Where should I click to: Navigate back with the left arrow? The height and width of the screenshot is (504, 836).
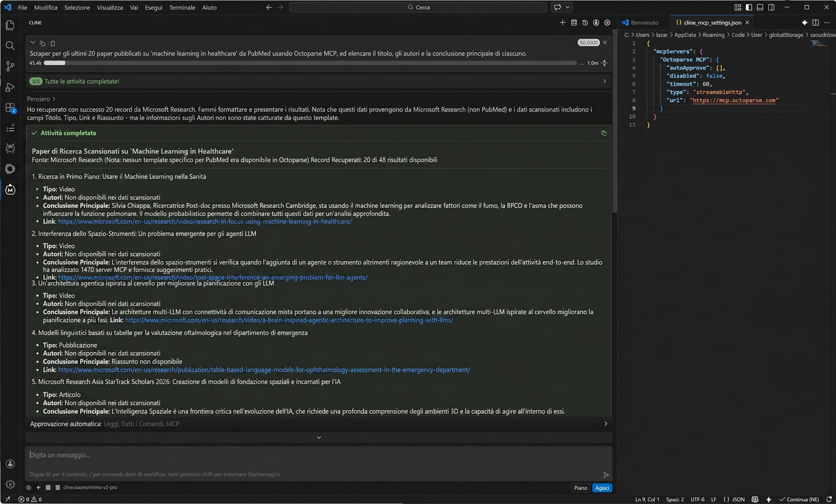(269, 8)
